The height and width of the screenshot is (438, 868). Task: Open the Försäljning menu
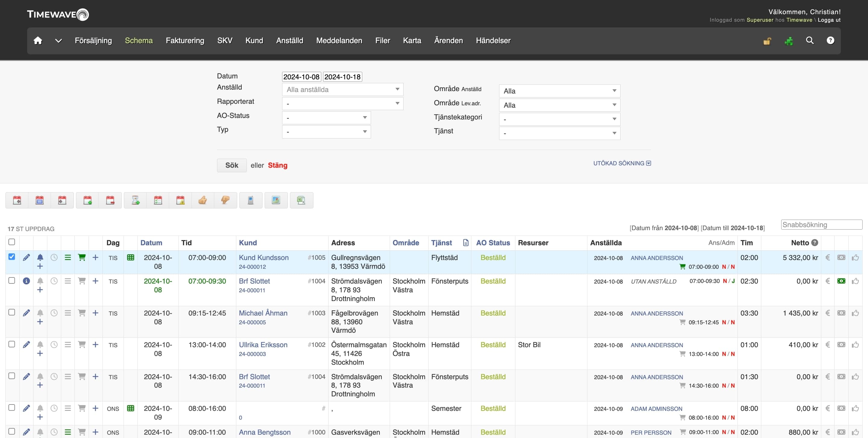click(x=93, y=40)
